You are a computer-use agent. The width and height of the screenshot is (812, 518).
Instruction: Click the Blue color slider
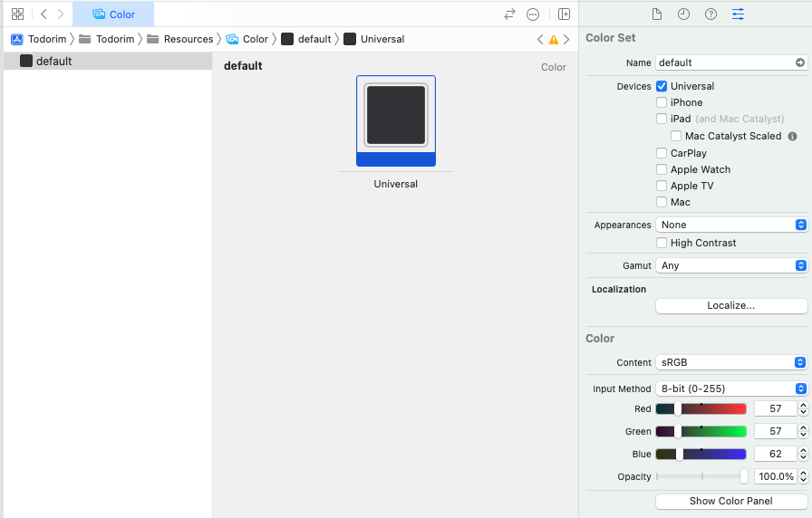pyautogui.click(x=701, y=455)
